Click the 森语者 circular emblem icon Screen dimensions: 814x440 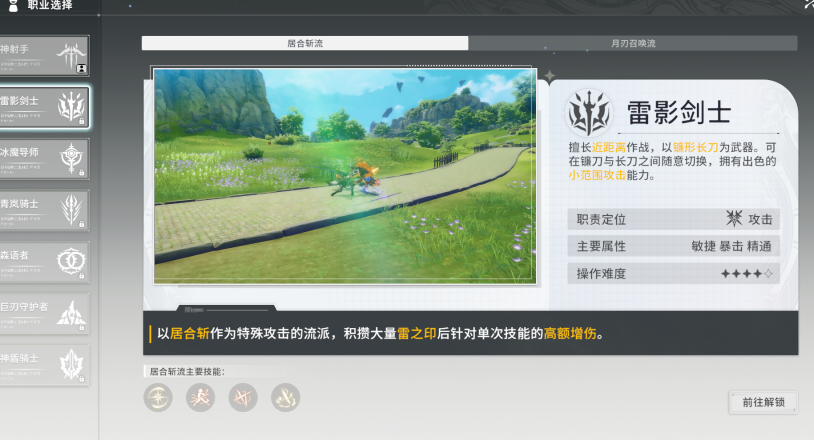(71, 261)
